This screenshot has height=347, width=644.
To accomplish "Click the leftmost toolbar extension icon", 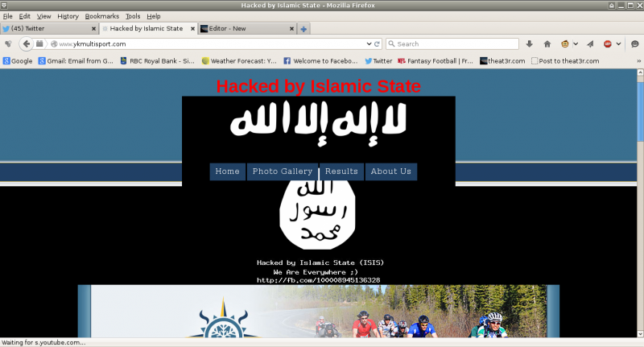I will (x=8, y=44).
